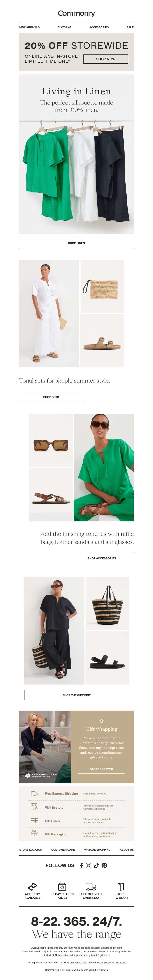Viewport: 153px width, 980px height.
Task: Click the Store to Door icon
Action: pos(121,886)
